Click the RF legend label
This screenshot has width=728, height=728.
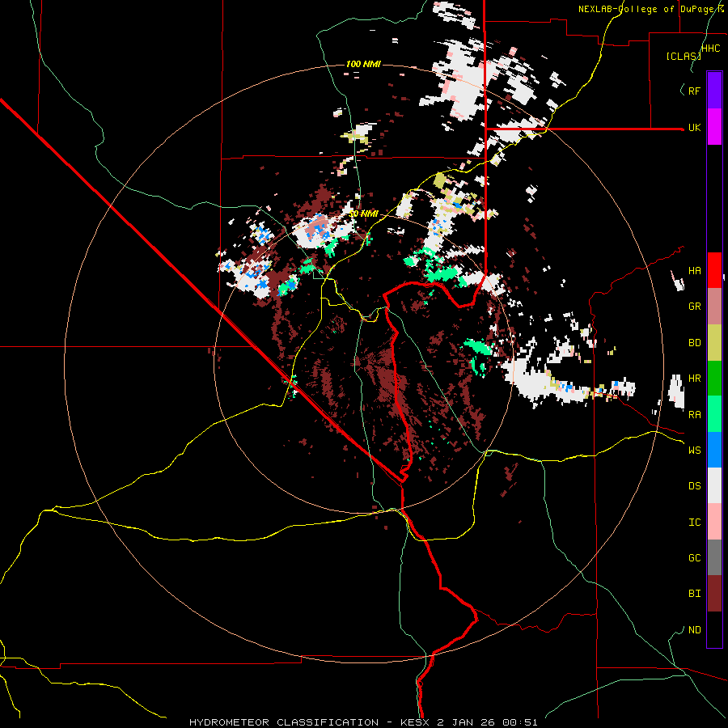(695, 91)
